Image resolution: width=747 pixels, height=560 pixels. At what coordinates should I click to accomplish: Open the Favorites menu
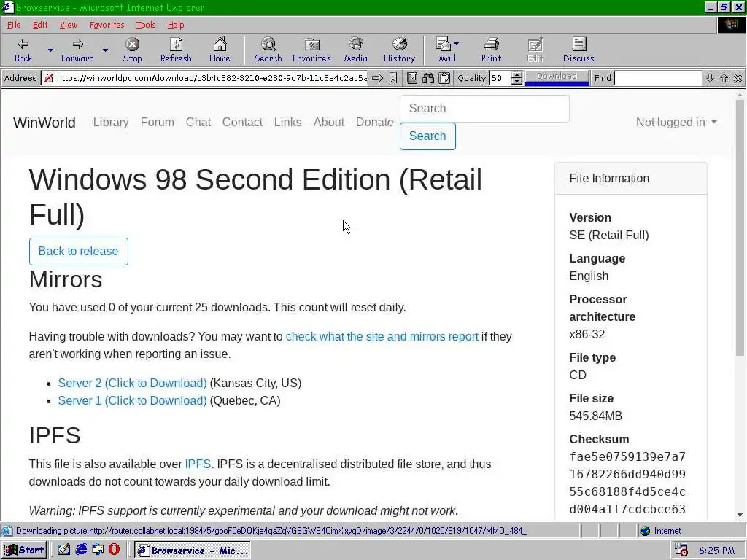(x=107, y=25)
